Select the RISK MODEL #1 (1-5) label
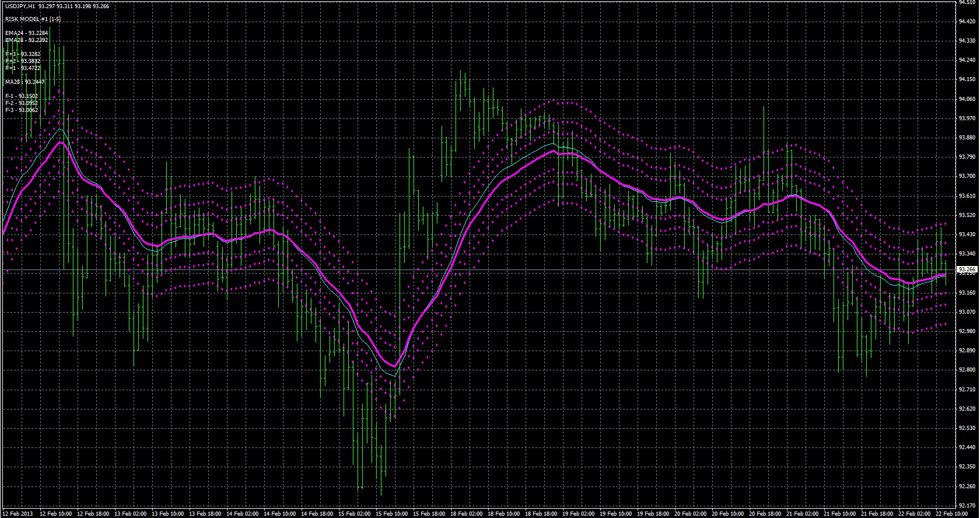 [33, 19]
